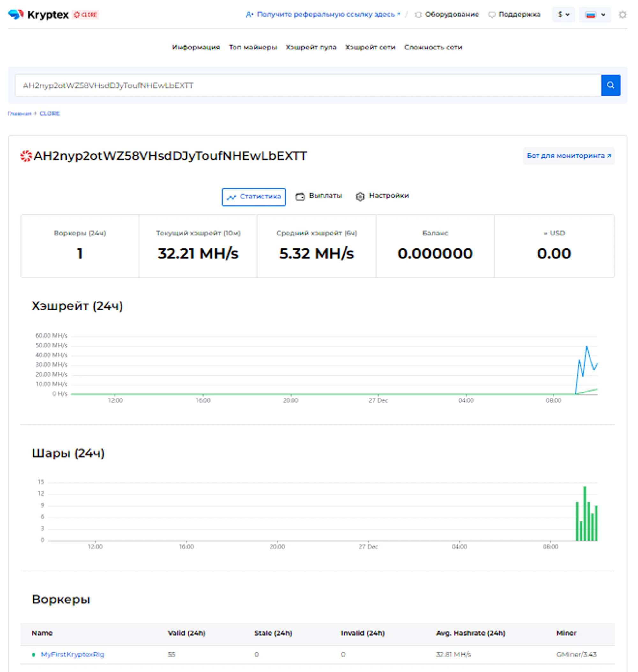Click the red CLORE icon beside wallet address
638x672 pixels.
[x=26, y=156]
